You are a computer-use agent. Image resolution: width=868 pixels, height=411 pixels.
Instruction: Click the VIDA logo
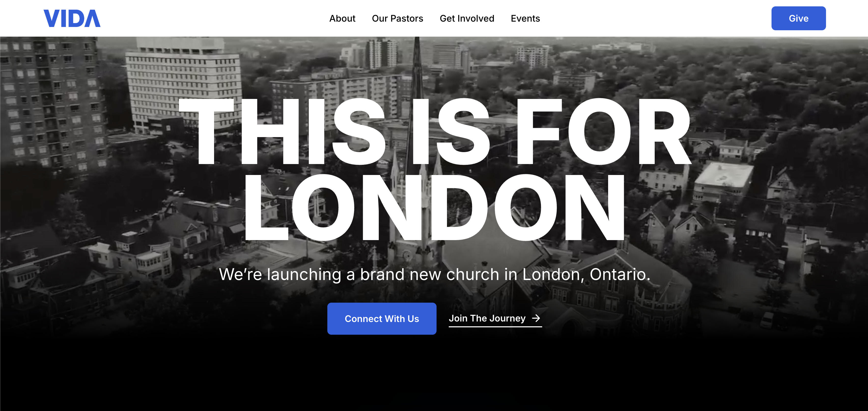click(x=72, y=19)
